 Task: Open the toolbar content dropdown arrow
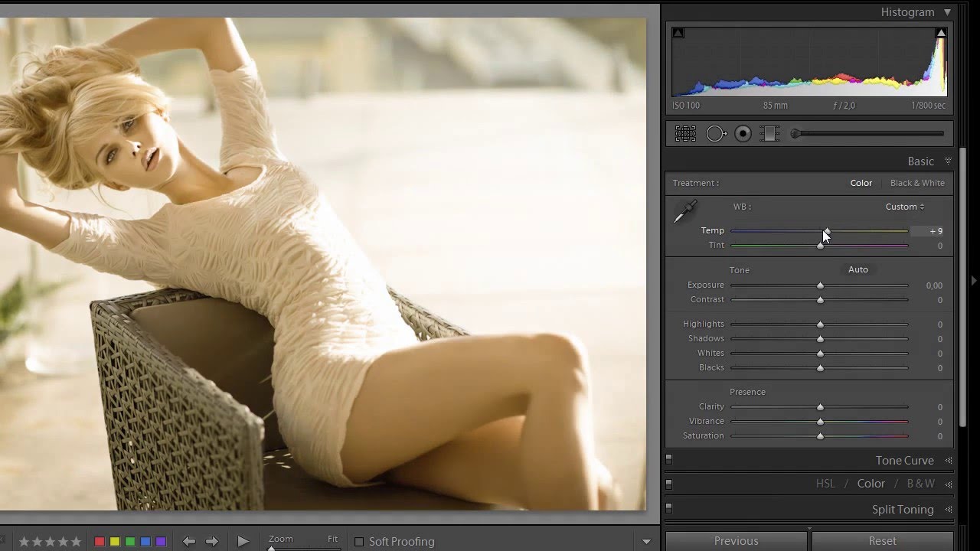tap(647, 542)
